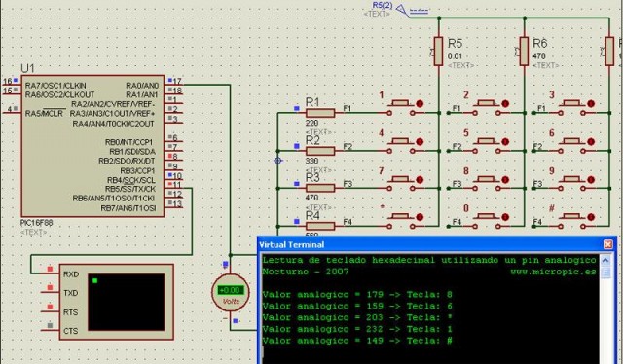Click the wire junction marker left of R2

278,161
